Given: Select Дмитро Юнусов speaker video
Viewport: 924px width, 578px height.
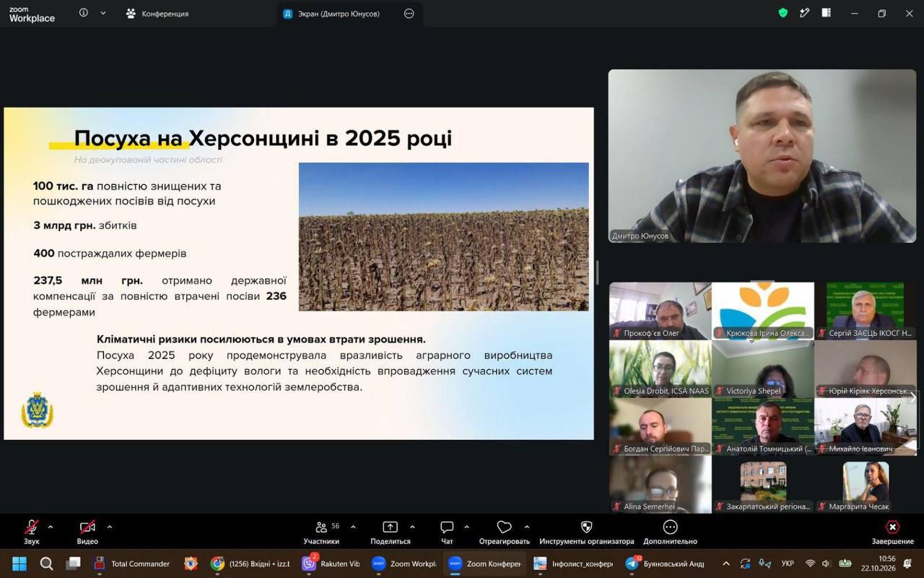Looking at the screenshot, I should pos(762,156).
